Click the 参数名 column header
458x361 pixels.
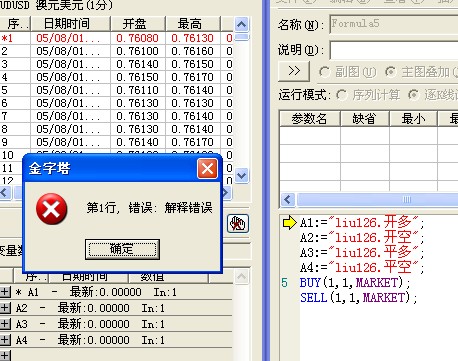310,119
